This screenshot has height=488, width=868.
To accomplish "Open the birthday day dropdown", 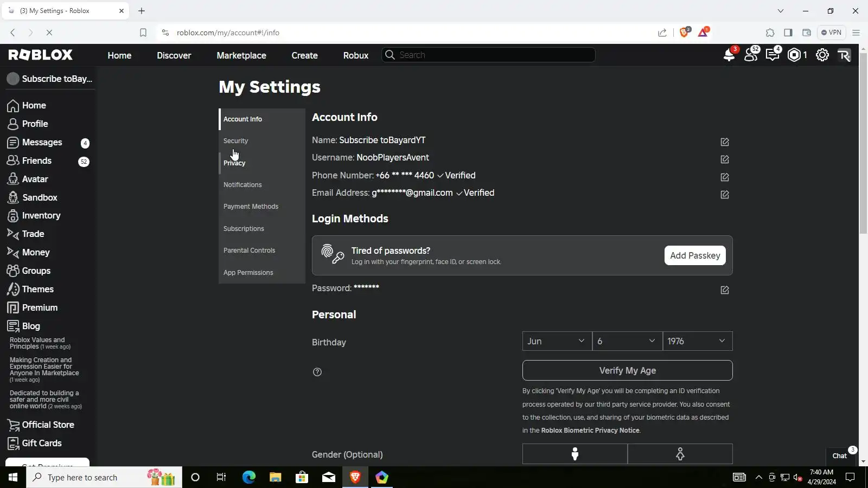I will tap(627, 341).
